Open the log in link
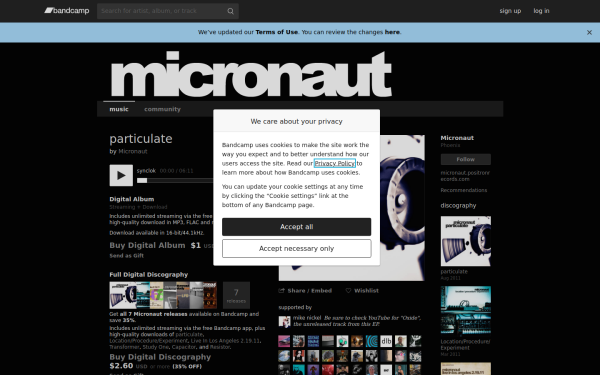 pos(541,11)
